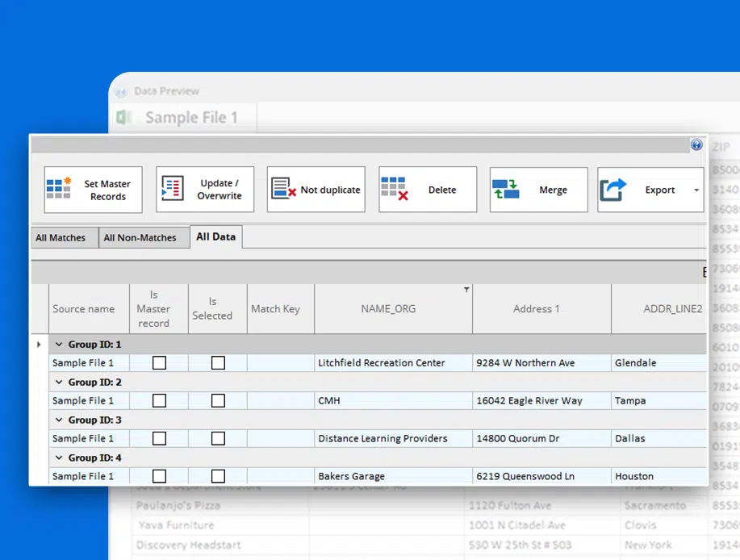
Task: Tick Is Selected checkbox for CMH row
Action: [x=218, y=401]
